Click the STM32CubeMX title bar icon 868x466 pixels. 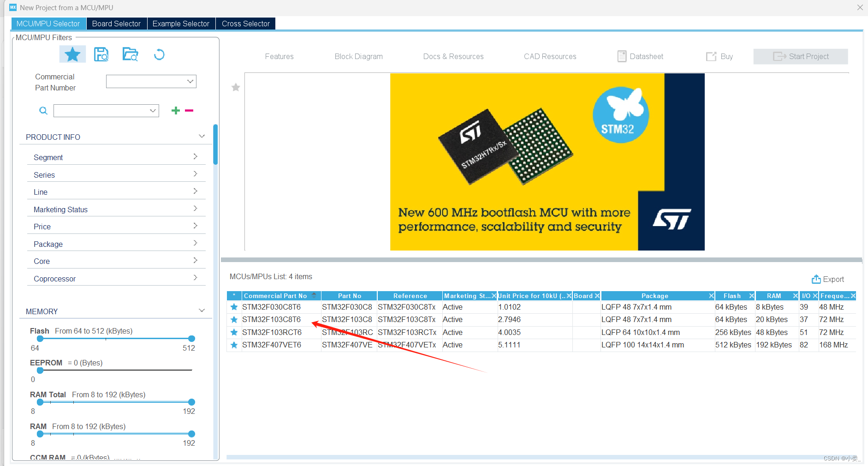click(x=13, y=7)
